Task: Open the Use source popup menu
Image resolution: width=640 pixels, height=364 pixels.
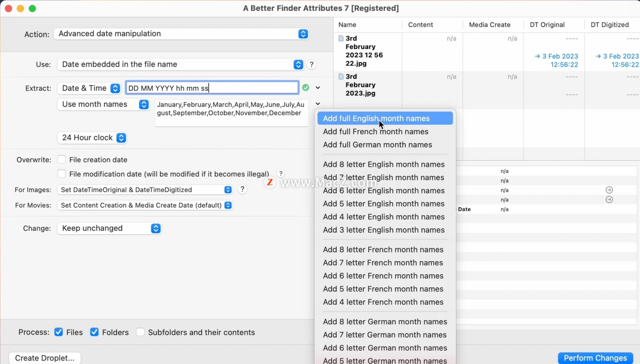Action: (x=180, y=64)
